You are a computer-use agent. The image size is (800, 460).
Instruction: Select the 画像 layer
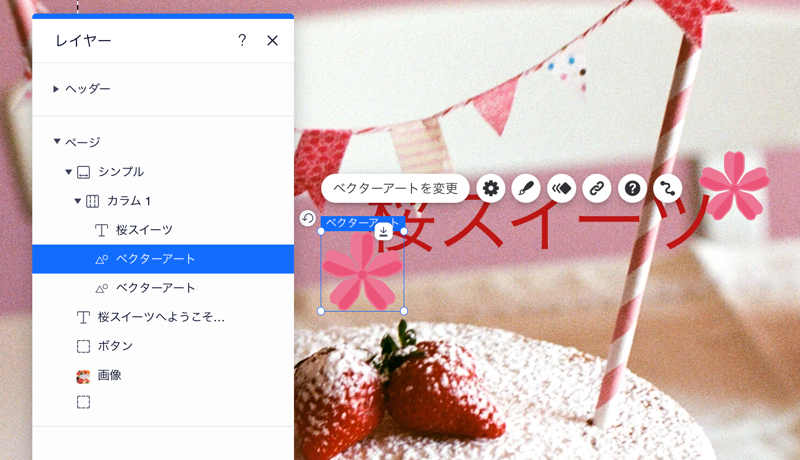pos(163,375)
